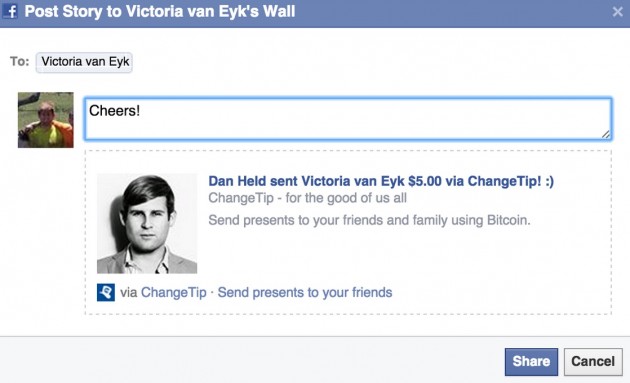Click the 'To:' field label
This screenshot has height=383, width=630.
click(x=20, y=61)
